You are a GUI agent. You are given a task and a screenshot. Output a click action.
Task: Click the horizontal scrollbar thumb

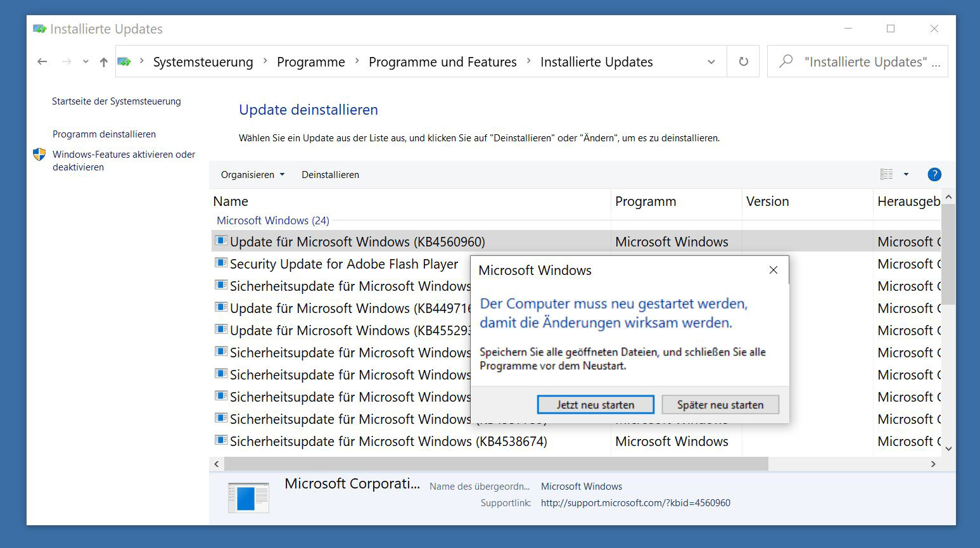pyautogui.click(x=496, y=464)
